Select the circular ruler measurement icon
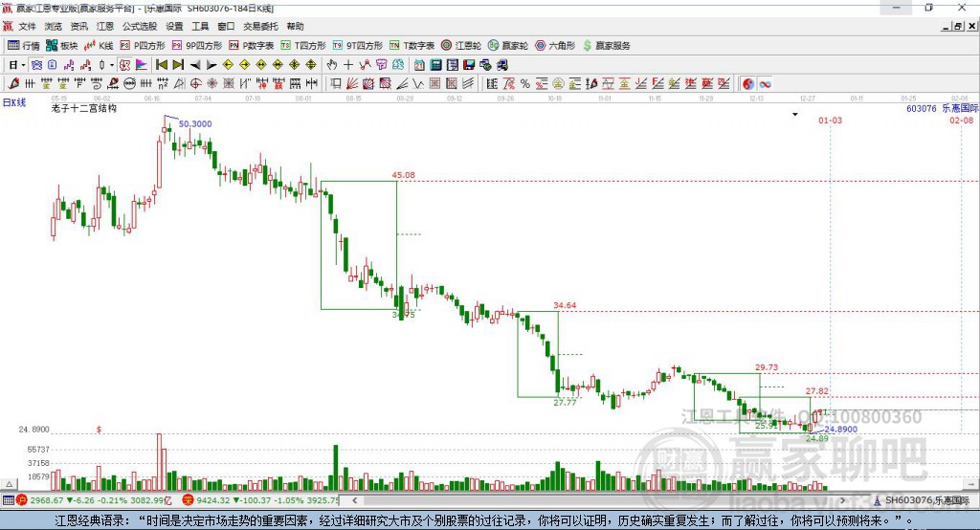The height and width of the screenshot is (530, 980). [x=129, y=83]
